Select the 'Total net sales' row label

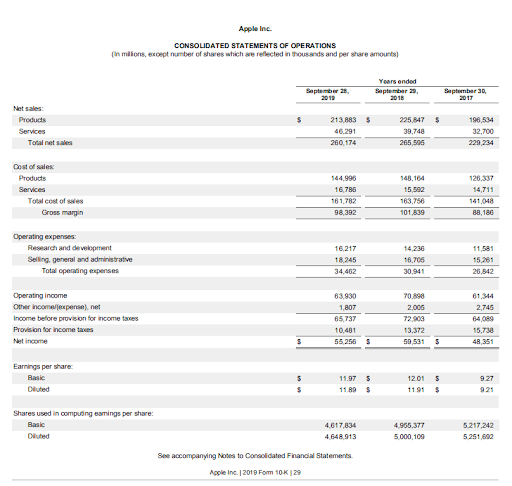pos(50,143)
